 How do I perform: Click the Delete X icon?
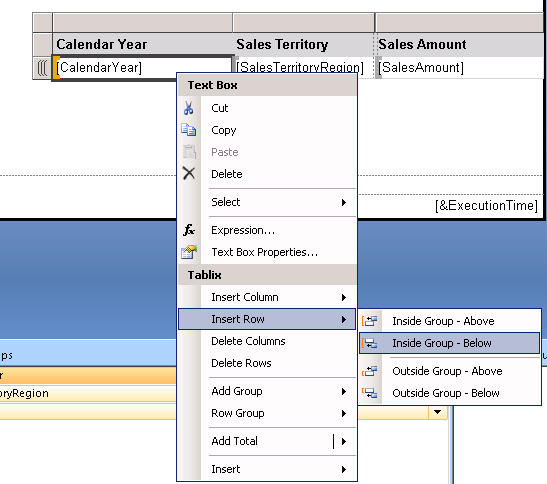click(x=189, y=173)
